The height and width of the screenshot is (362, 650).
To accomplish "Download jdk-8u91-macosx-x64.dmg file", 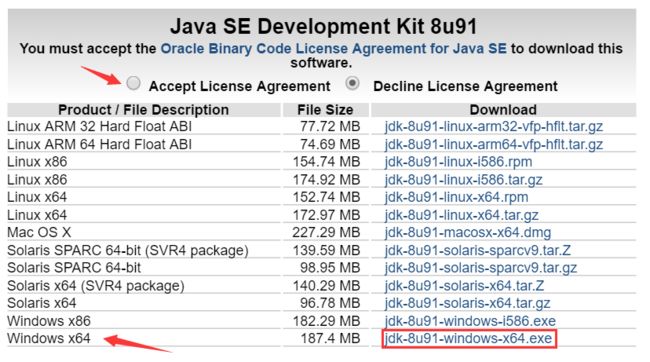I will 468,232.
